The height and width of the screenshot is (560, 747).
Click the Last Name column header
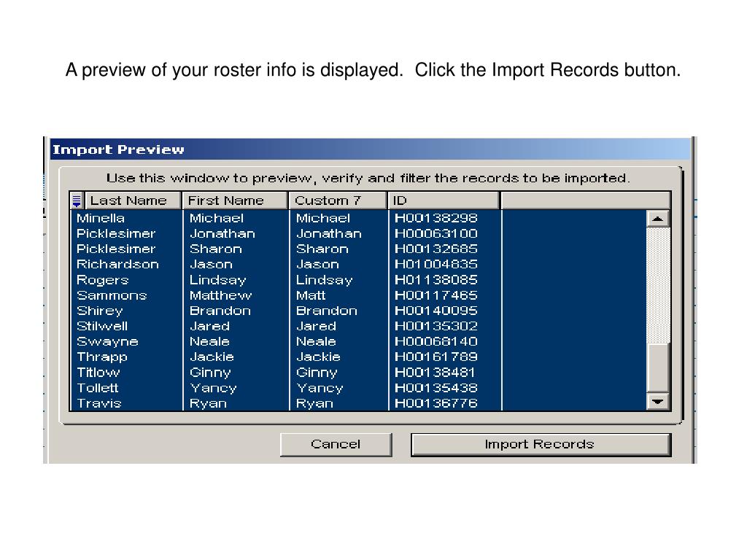click(133, 201)
